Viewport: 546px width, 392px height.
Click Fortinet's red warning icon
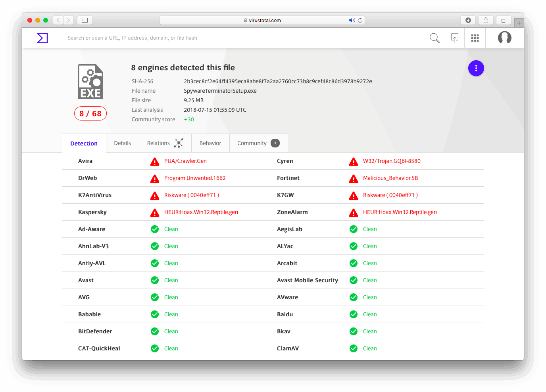pos(354,178)
